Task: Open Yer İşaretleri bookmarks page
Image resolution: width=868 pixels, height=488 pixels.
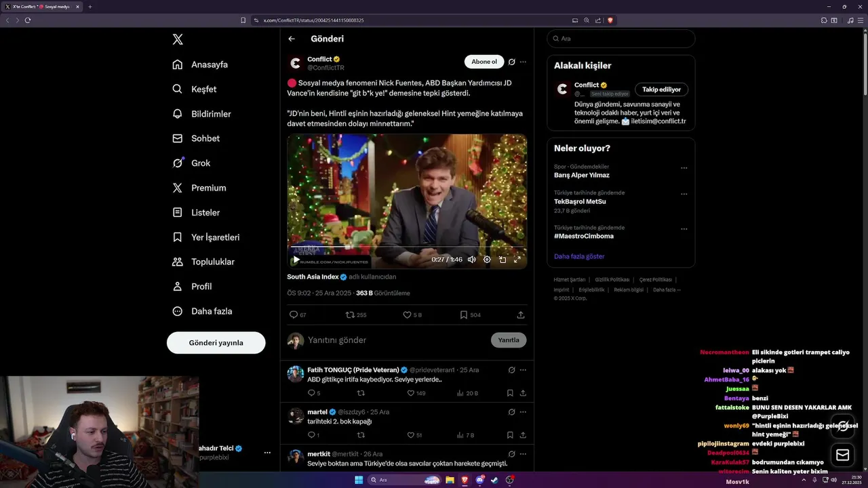Action: point(206,237)
